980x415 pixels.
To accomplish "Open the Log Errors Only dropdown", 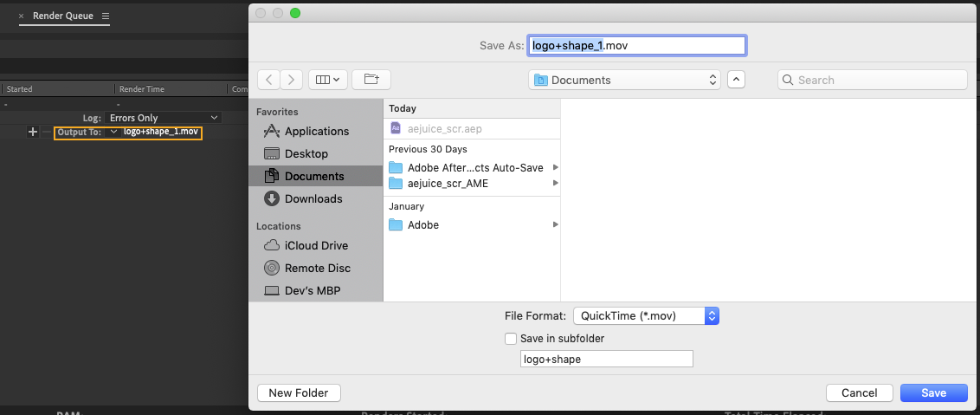I will pyautogui.click(x=163, y=118).
